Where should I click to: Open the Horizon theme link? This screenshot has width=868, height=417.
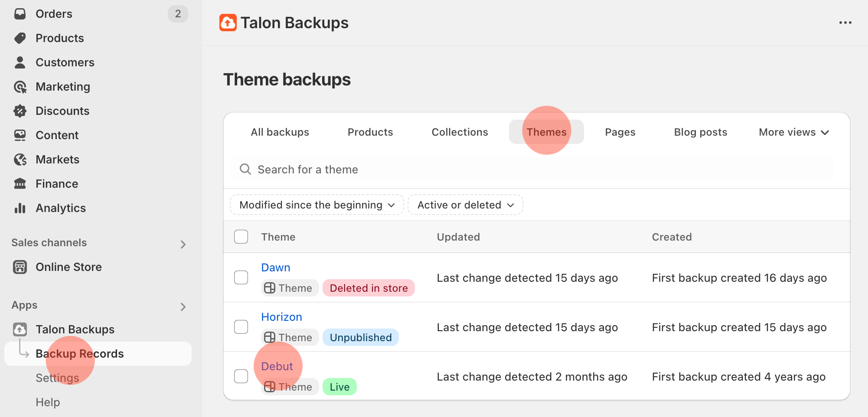point(281,317)
